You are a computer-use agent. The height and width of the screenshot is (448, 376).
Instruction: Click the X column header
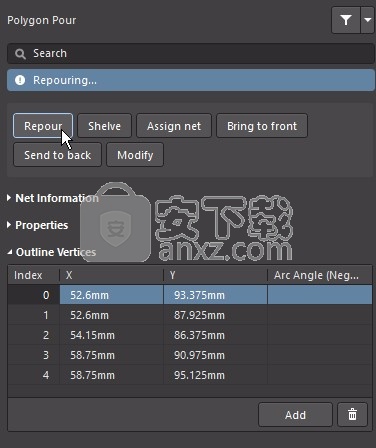click(111, 275)
